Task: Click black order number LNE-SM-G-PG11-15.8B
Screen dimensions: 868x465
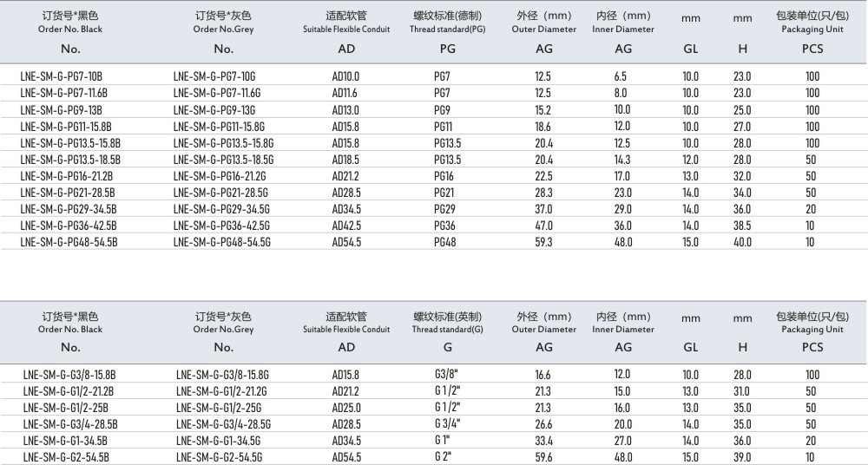Action: coord(65,127)
